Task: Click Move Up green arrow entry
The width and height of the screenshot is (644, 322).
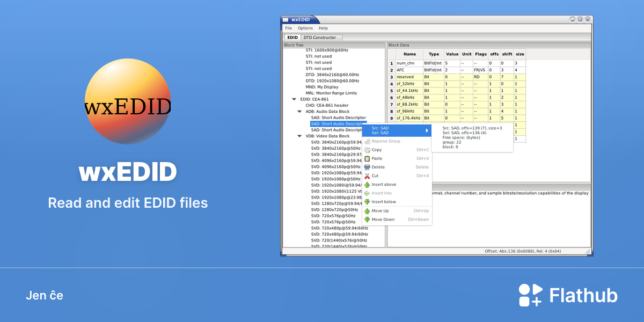Action: point(397,211)
